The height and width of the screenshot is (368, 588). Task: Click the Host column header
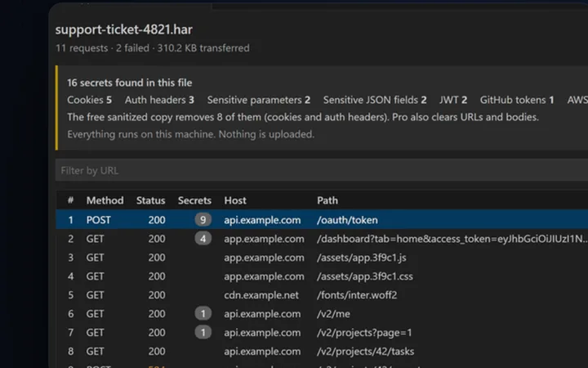click(x=235, y=200)
